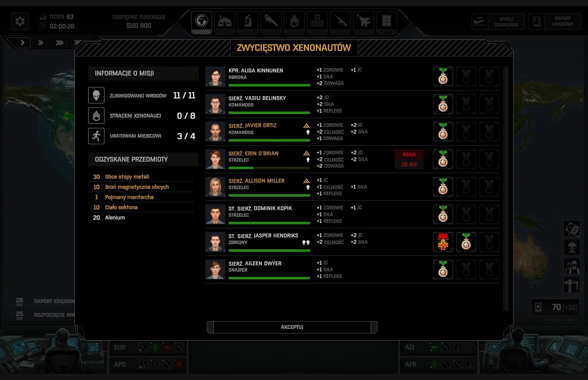The width and height of the screenshot is (588, 380).
Task: Open the base management dome icon
Action: point(225,21)
